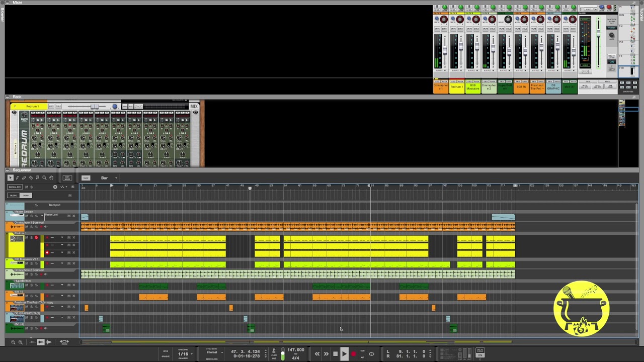
Task: Select the Mute tool in sequencer toolbar
Action: [37, 178]
